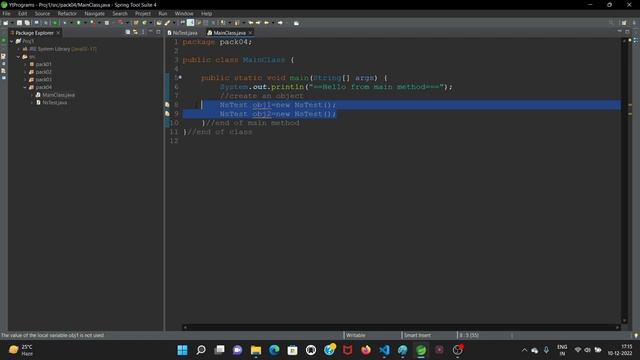Switch to the NsTest.java editor tab

tap(182, 33)
